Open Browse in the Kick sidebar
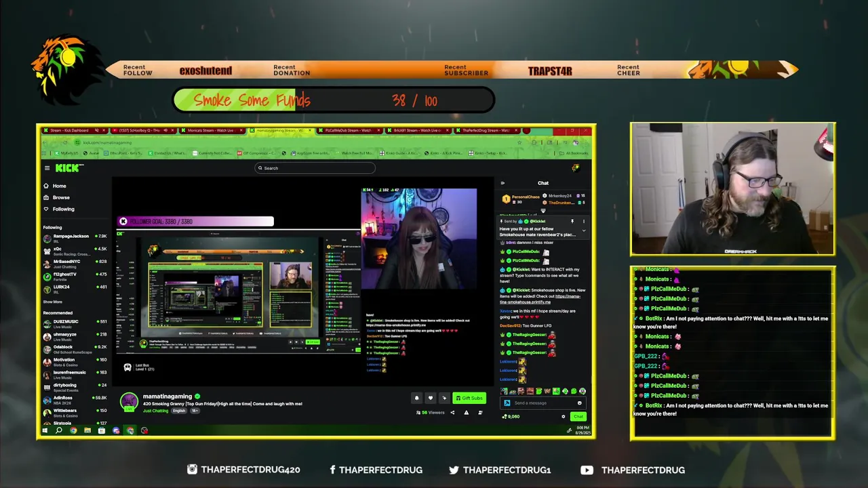Image resolution: width=868 pixels, height=488 pixels. pyautogui.click(x=56, y=197)
